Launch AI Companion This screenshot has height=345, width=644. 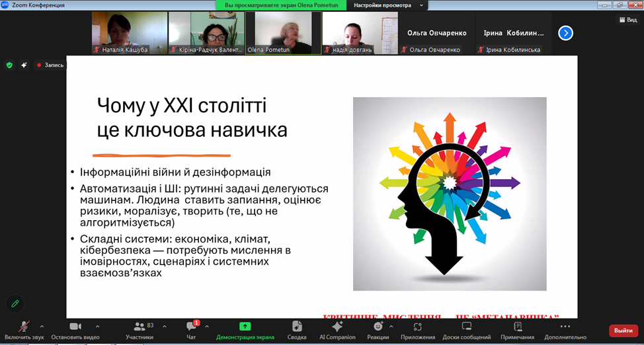(x=337, y=327)
